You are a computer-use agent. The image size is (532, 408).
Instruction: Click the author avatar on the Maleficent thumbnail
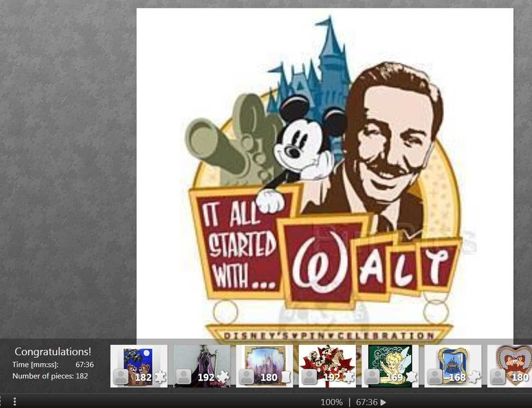(184, 377)
